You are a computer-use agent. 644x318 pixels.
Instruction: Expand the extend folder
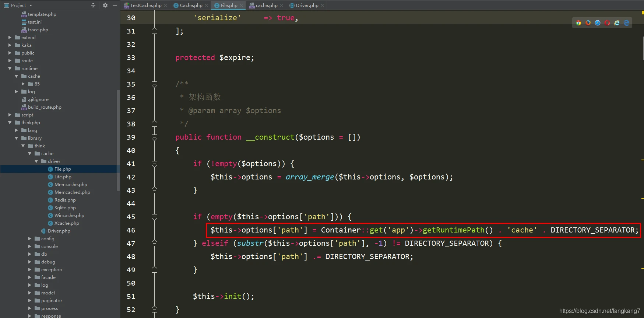pyautogui.click(x=10, y=38)
